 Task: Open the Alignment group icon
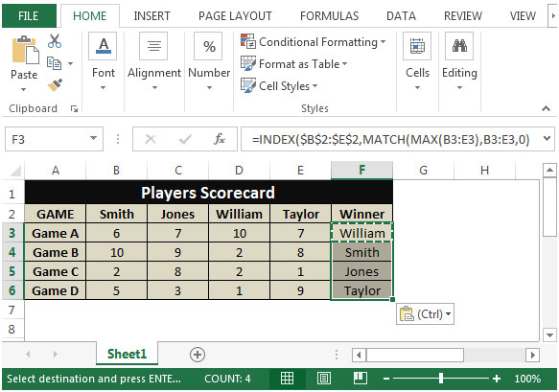pos(153,46)
